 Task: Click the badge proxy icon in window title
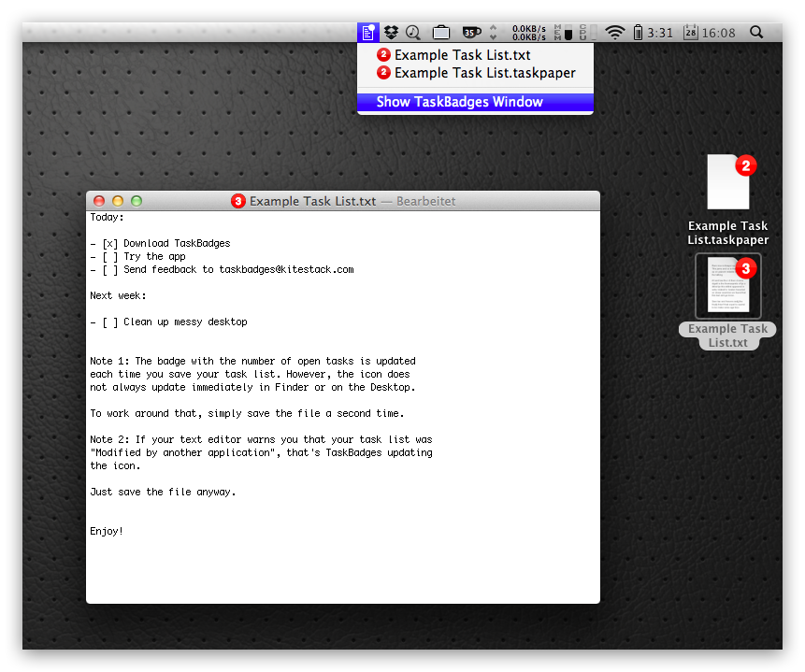pos(237,201)
